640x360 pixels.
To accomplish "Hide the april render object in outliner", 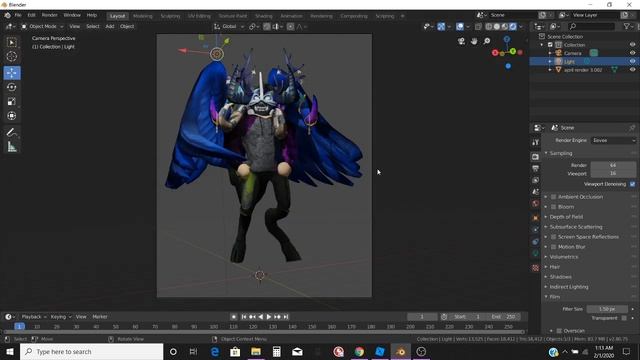I will [x=632, y=70].
